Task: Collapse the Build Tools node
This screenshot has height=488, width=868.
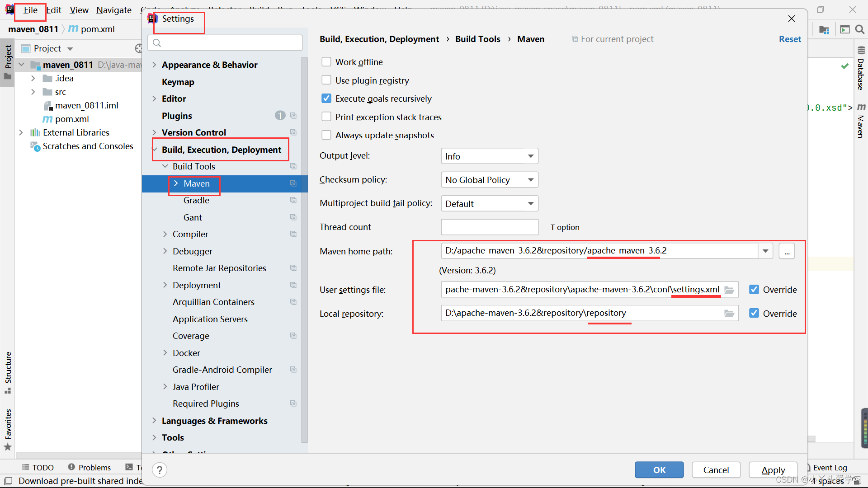Action: coord(165,166)
